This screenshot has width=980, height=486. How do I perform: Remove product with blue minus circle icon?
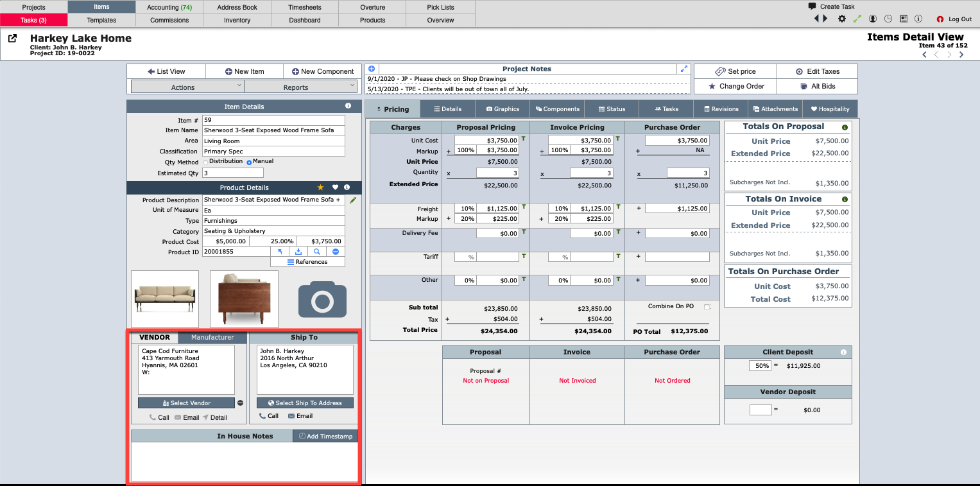click(336, 252)
